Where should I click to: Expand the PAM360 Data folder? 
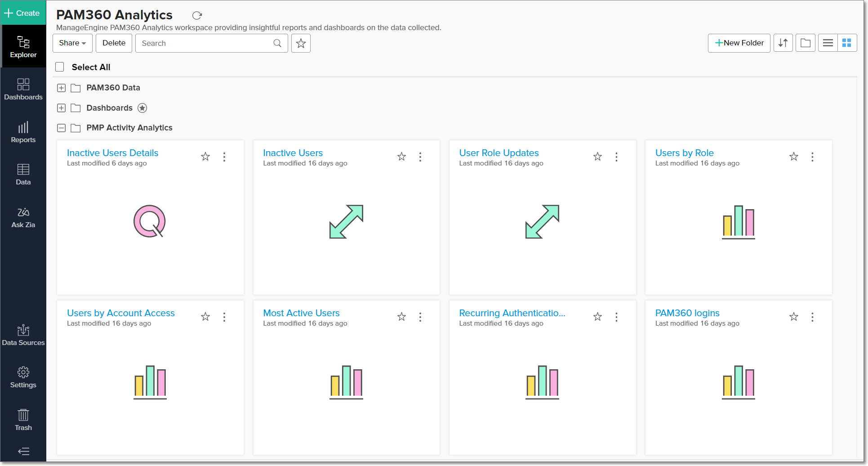point(62,88)
